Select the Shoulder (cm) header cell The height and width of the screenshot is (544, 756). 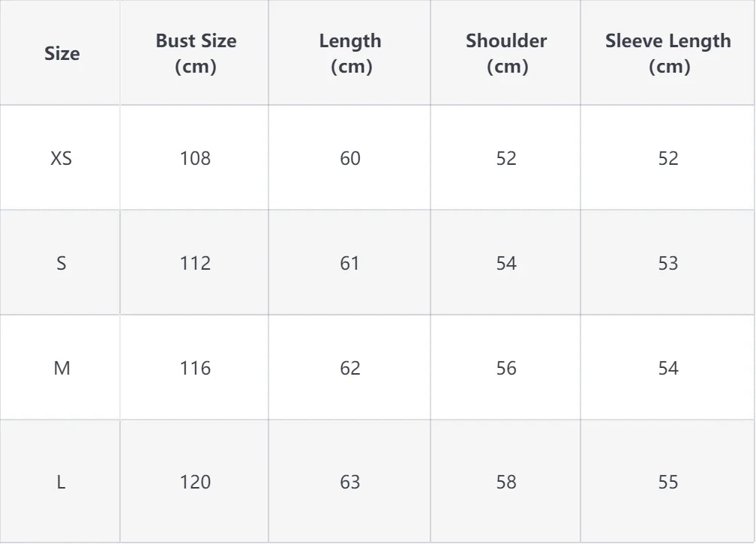pos(506,53)
